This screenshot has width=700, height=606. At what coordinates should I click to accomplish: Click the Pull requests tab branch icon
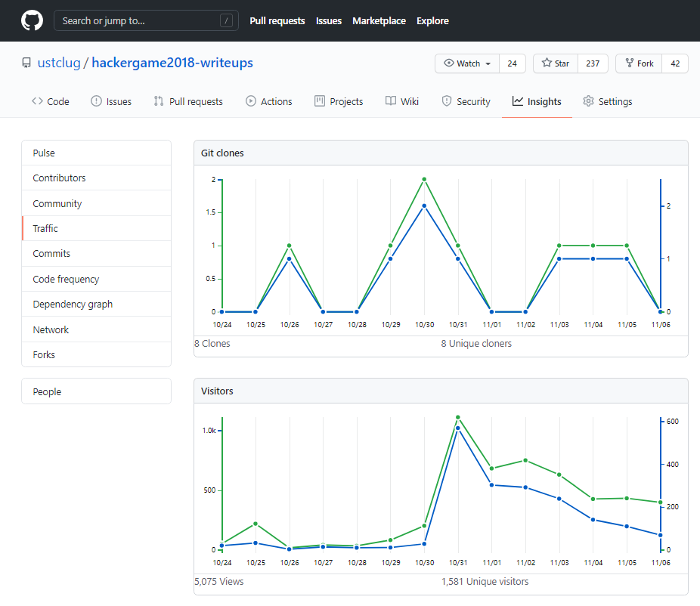(x=159, y=101)
